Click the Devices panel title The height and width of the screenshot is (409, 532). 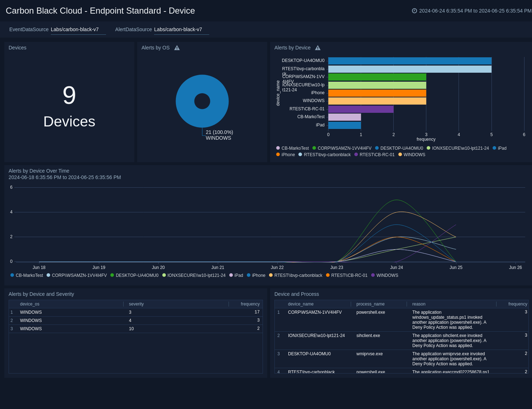(17, 48)
